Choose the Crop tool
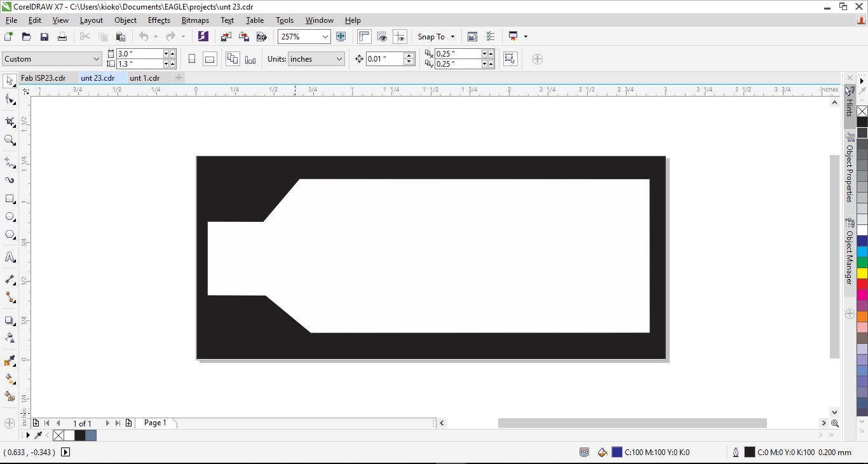Viewport: 868px width, 464px height. tap(10, 121)
